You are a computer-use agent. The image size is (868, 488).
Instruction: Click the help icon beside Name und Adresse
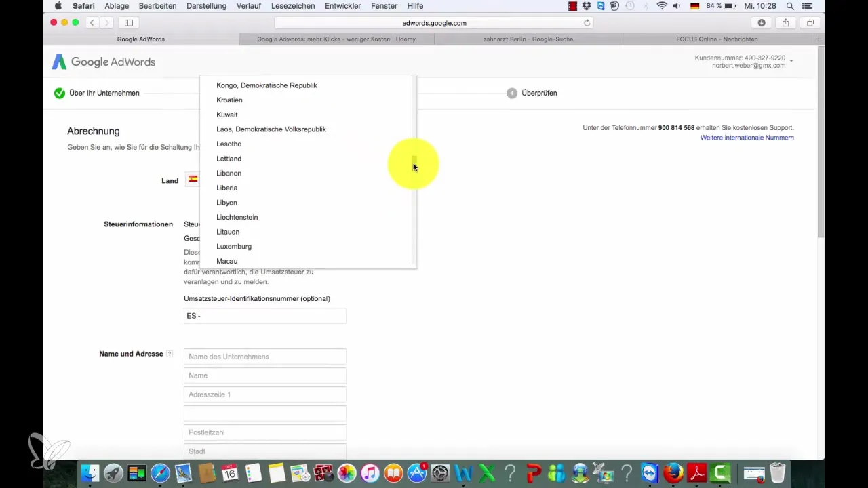pos(170,354)
